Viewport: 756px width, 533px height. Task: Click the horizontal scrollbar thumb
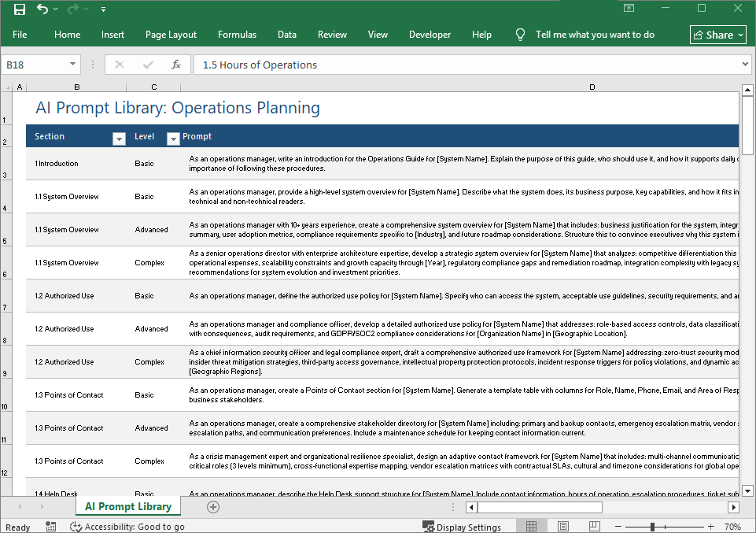540,507
